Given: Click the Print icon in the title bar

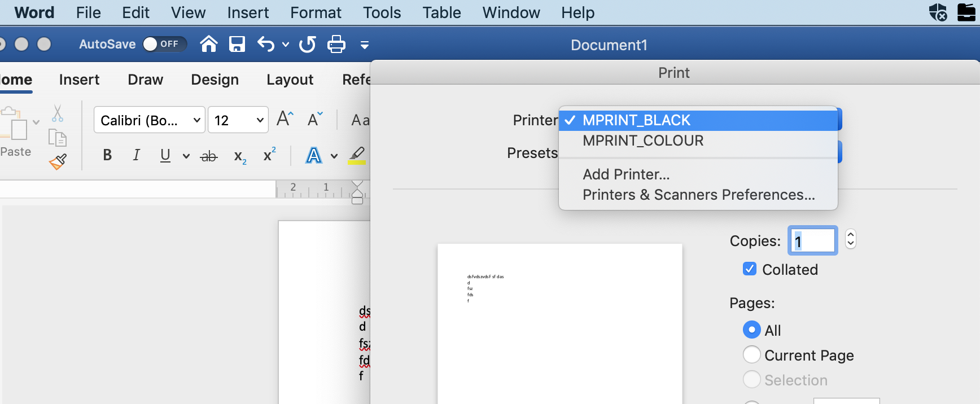Looking at the screenshot, I should pos(336,44).
